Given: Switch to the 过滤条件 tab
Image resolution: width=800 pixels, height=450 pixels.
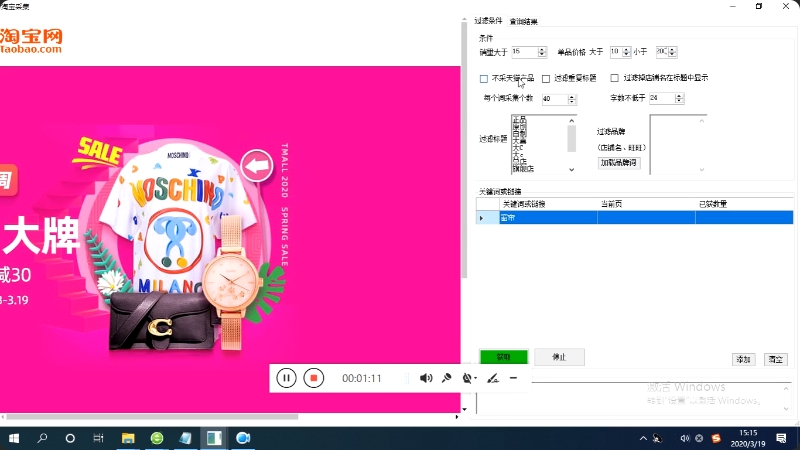Looking at the screenshot, I should 488,21.
